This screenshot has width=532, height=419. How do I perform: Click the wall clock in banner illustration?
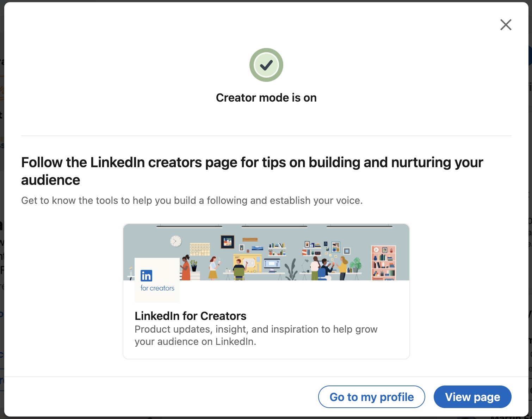point(175,241)
